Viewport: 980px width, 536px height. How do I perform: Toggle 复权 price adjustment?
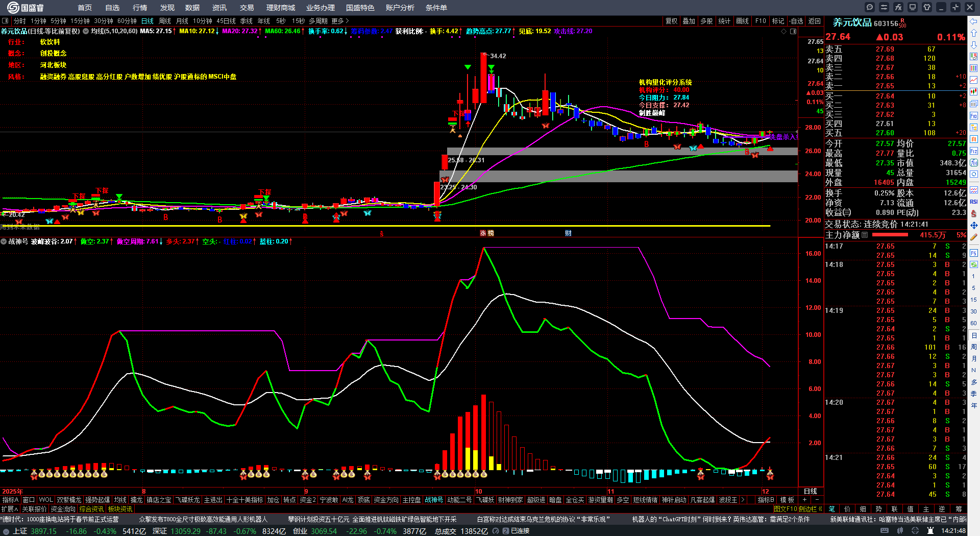tap(671, 21)
